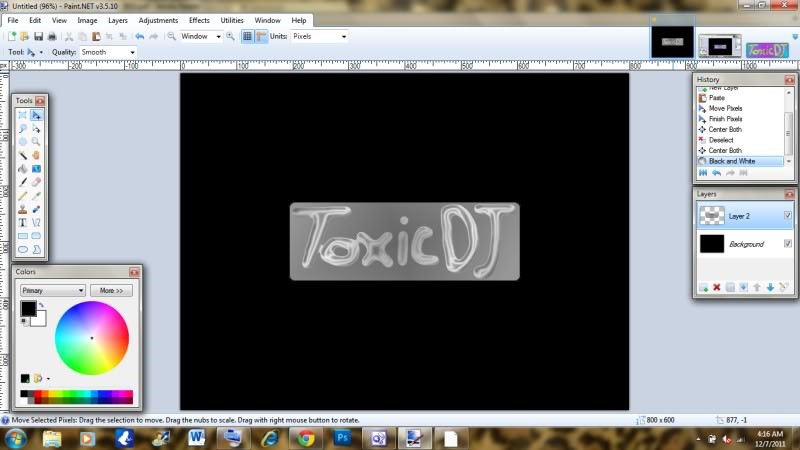
Task: Select the Freeform Shape tool
Action: point(36,249)
